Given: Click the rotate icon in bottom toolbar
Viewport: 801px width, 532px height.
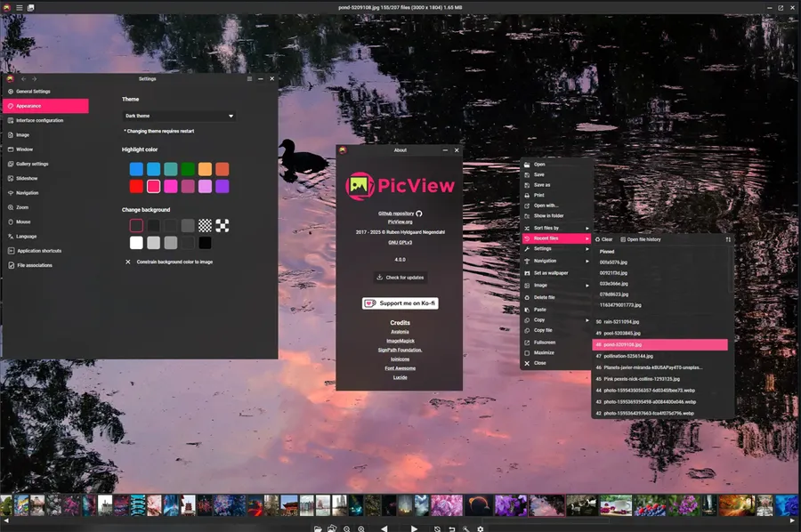Looking at the screenshot, I should [x=437, y=528].
